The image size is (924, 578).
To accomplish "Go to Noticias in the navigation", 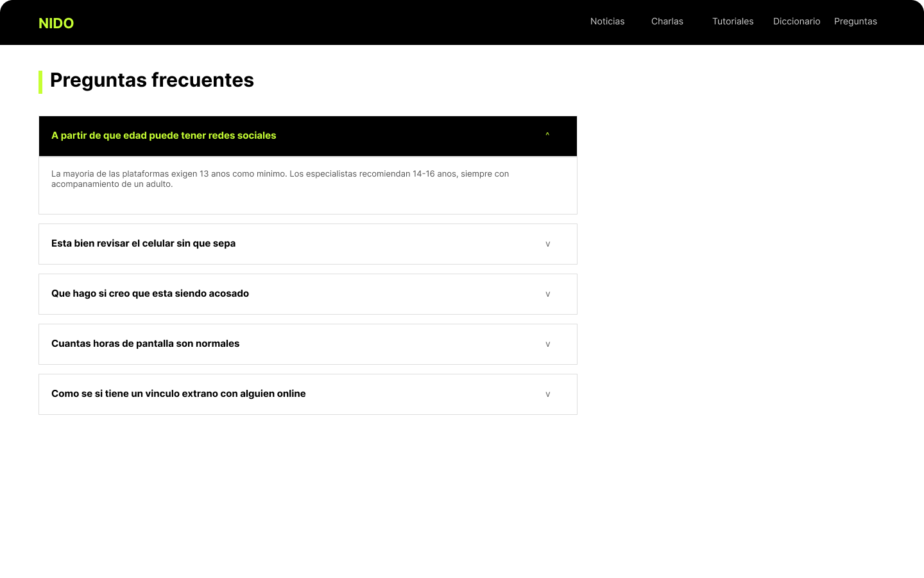I will tap(607, 21).
